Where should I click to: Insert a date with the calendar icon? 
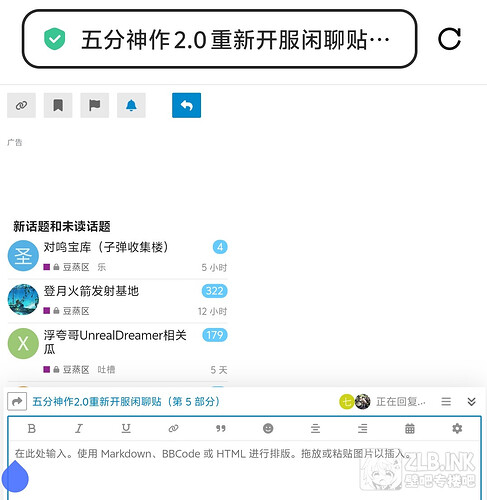[x=410, y=429]
